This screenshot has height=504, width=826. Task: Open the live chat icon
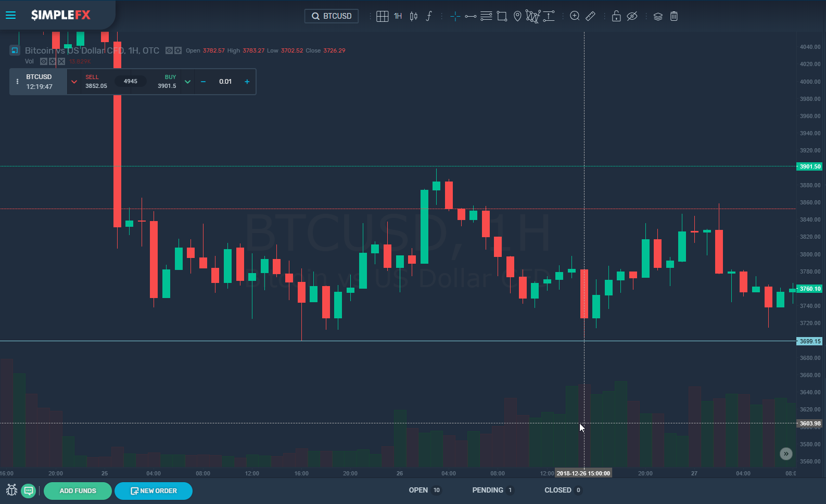tap(29, 490)
